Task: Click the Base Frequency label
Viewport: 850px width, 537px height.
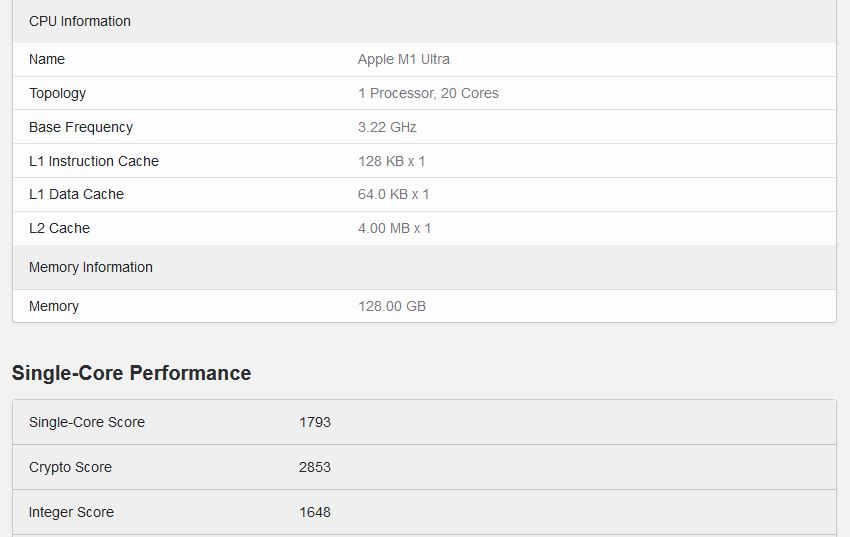Action: tap(81, 127)
